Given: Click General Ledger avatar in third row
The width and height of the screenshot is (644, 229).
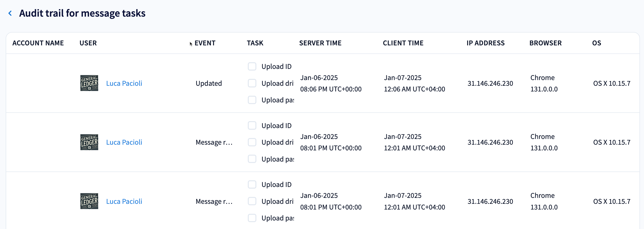Looking at the screenshot, I should pyautogui.click(x=89, y=201).
